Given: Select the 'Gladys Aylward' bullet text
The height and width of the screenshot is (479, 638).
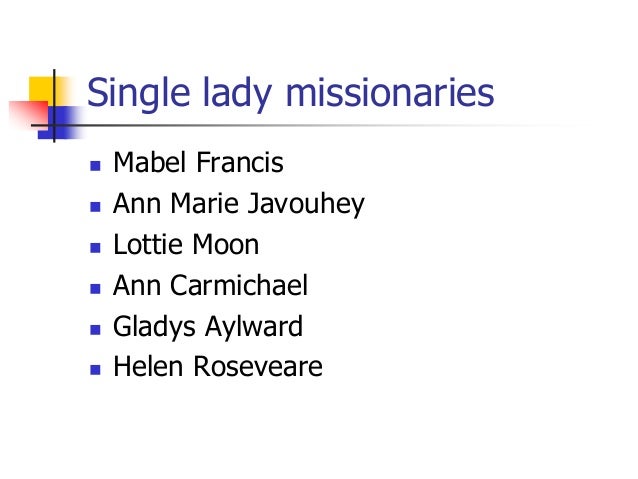Looking at the screenshot, I should [x=208, y=327].
